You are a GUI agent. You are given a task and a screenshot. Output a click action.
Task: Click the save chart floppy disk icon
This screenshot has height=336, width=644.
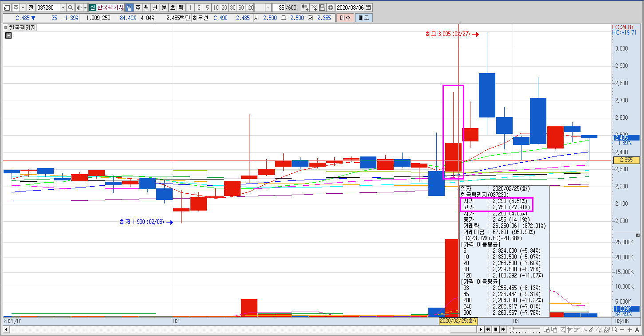tap(322, 8)
